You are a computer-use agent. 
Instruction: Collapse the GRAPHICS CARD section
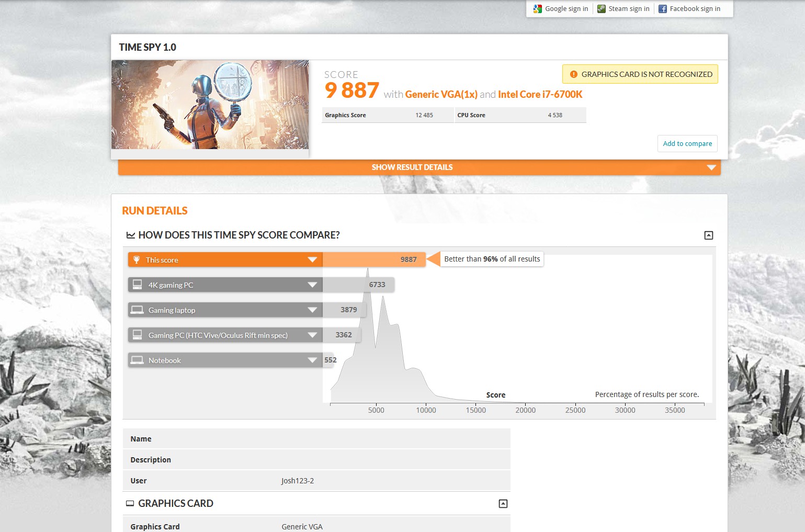coord(503,504)
